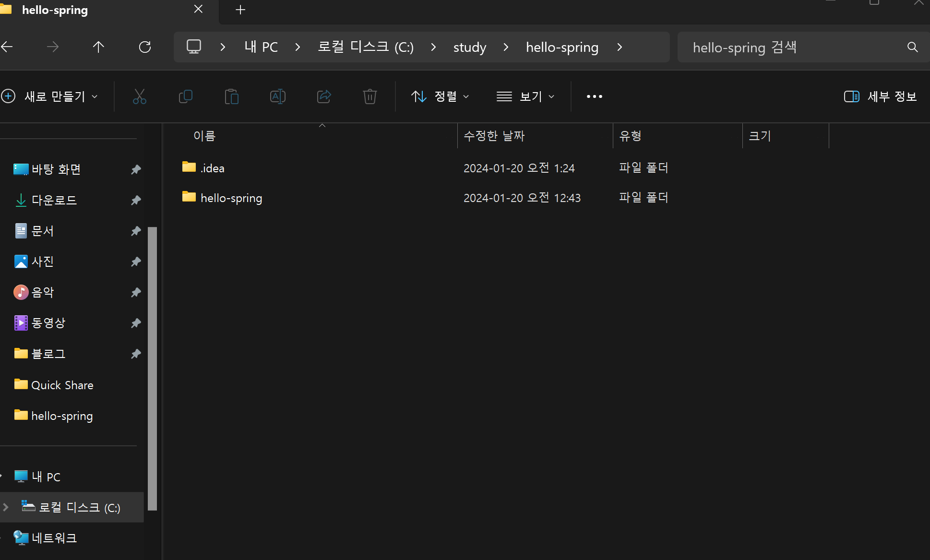The width and height of the screenshot is (930, 560).
Task: Click the Copy icon in toolbar
Action: [x=186, y=96]
